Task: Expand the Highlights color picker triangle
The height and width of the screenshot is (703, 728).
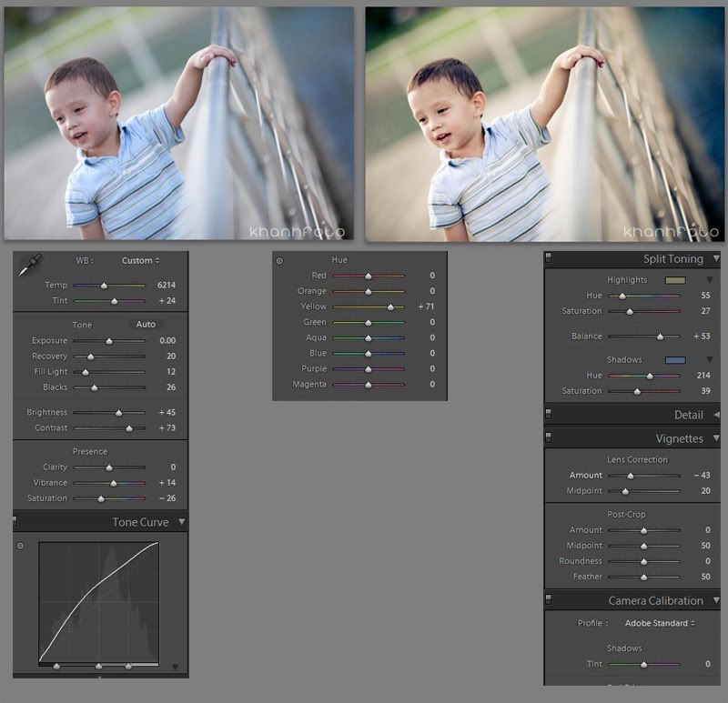Action: pos(710,280)
